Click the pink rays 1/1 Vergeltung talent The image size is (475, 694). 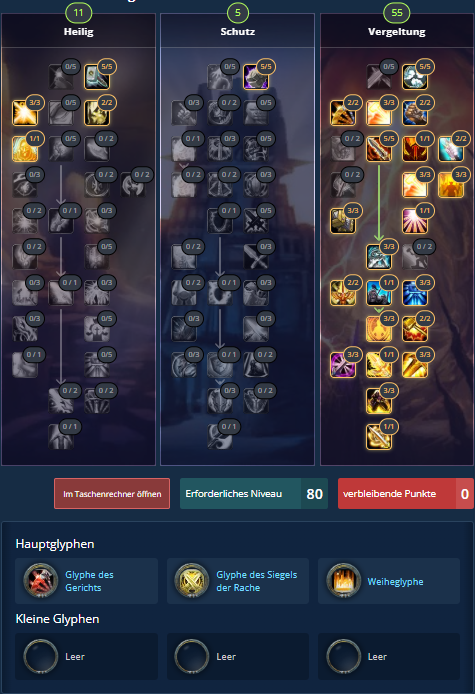415,221
